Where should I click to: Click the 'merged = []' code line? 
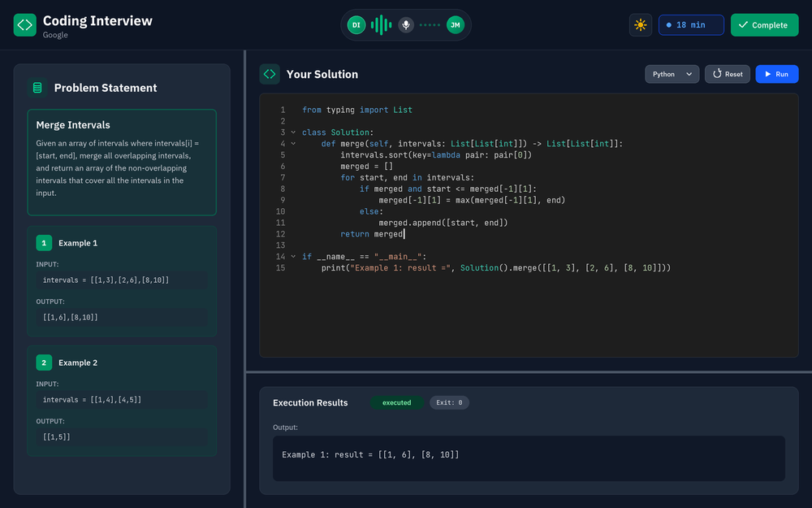click(367, 167)
